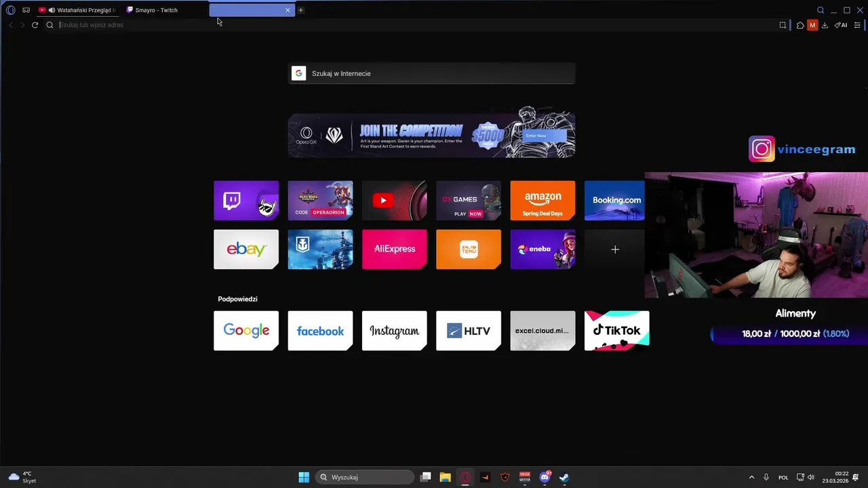Open the weather widget 4°C Skyet

[22, 477]
